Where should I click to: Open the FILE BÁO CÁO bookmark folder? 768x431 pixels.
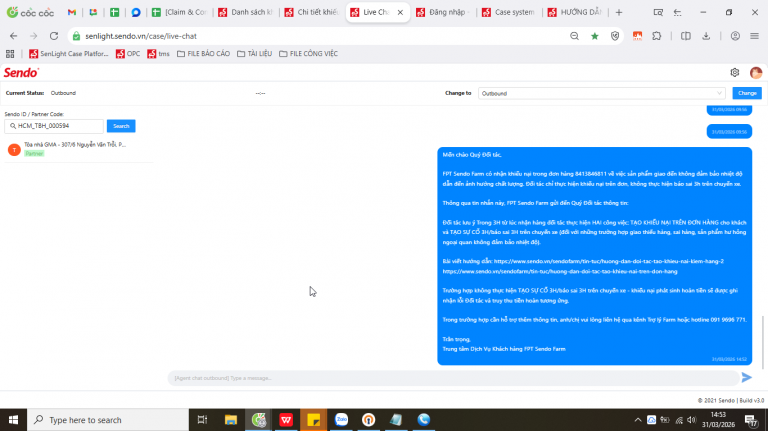(x=203, y=54)
